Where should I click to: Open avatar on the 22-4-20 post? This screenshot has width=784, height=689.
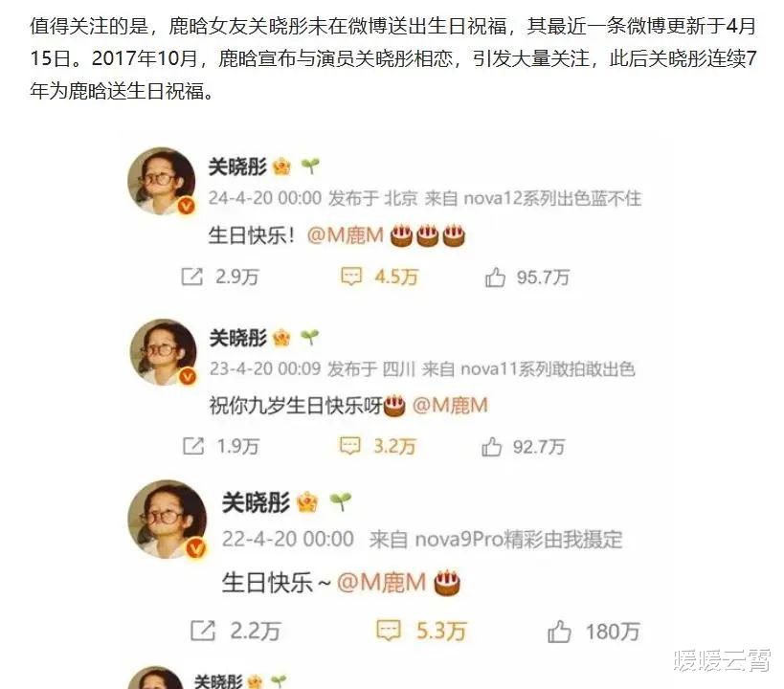pos(168,519)
